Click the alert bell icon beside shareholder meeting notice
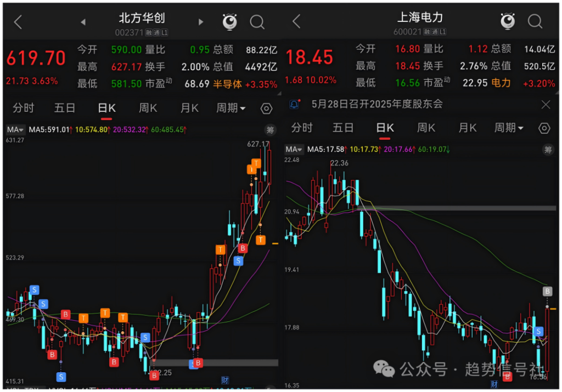The width and height of the screenshot is (562, 392). [294, 104]
